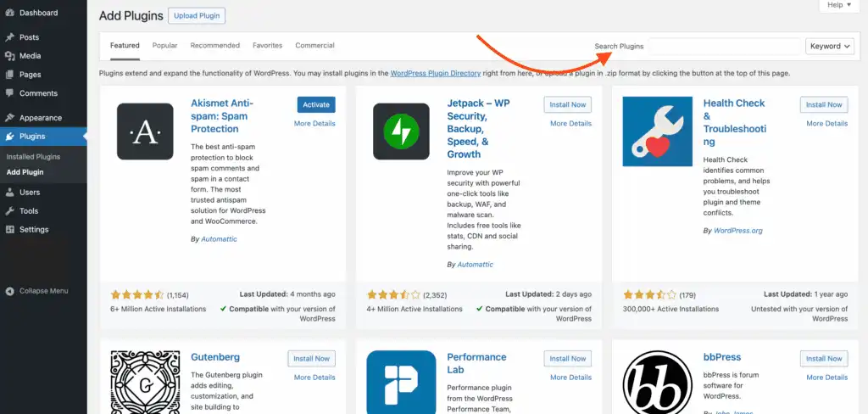This screenshot has height=414, width=868.
Task: Open the Media library menu item
Action: click(30, 56)
